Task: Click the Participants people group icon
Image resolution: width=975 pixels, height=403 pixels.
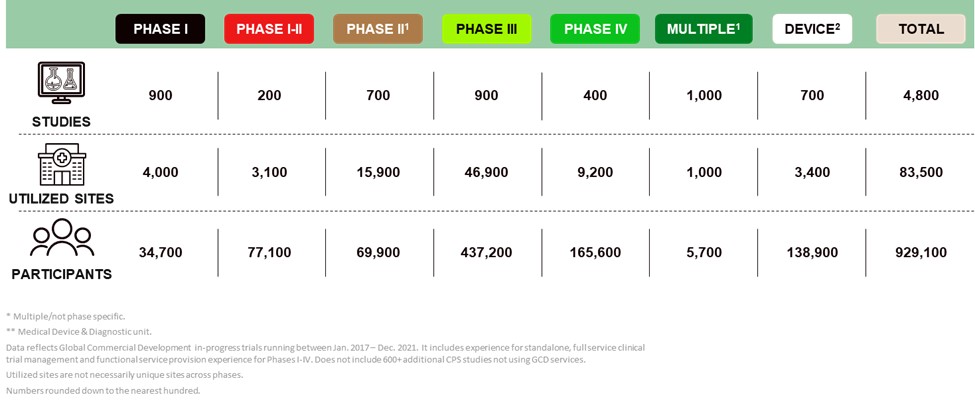Action: pos(61,239)
